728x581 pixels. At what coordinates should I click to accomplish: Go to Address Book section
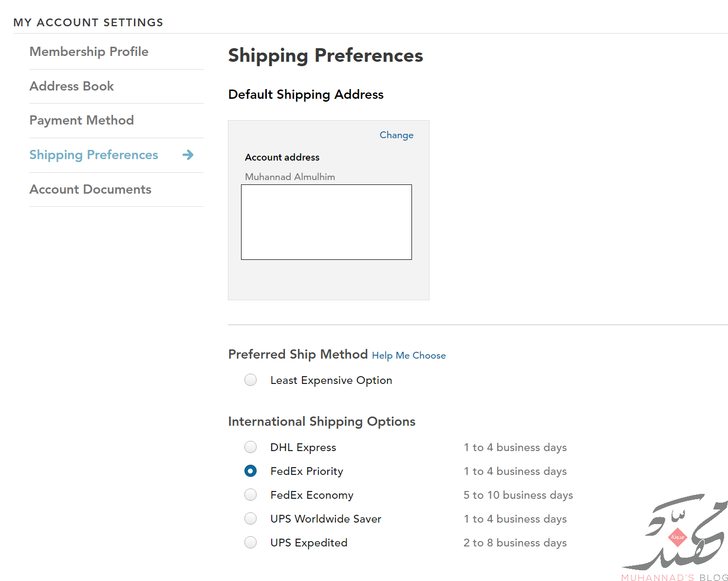tap(72, 86)
